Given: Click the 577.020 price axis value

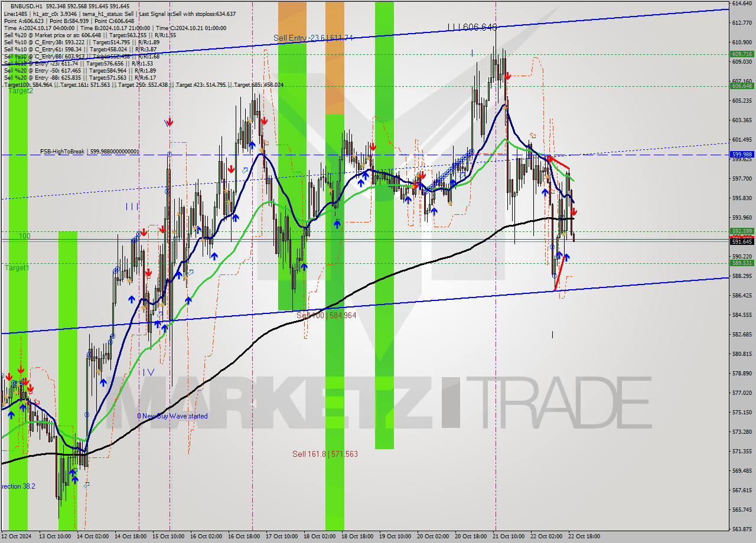Looking at the screenshot, I should pos(742,392).
